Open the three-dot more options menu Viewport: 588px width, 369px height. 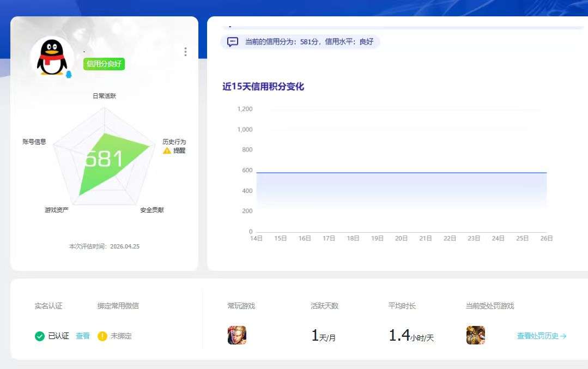[x=185, y=51]
